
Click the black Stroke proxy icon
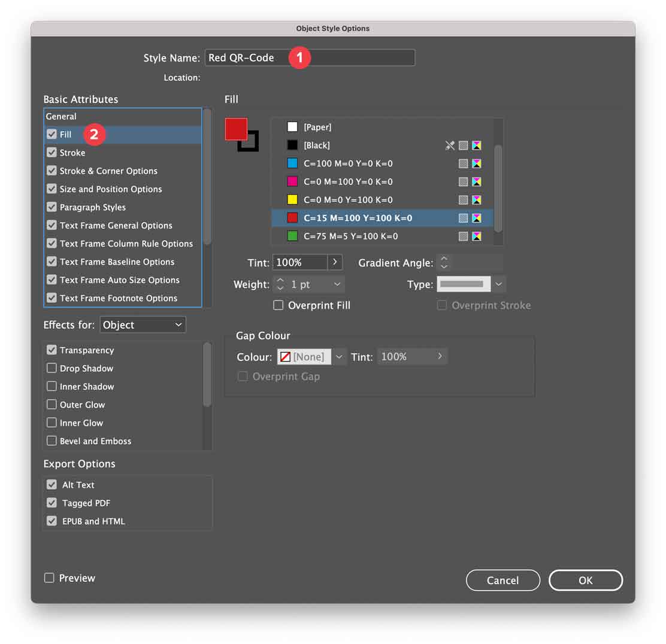click(252, 144)
